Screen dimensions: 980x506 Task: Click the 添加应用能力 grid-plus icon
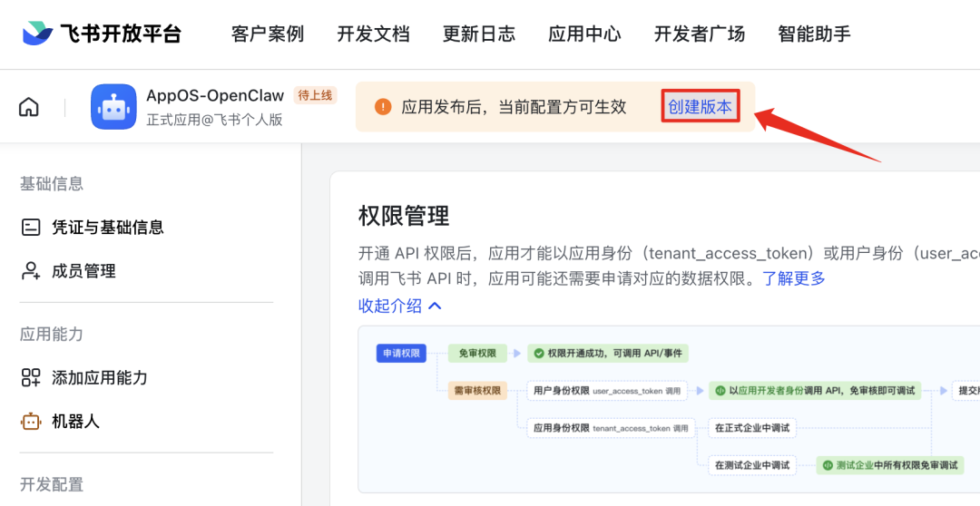(31, 377)
